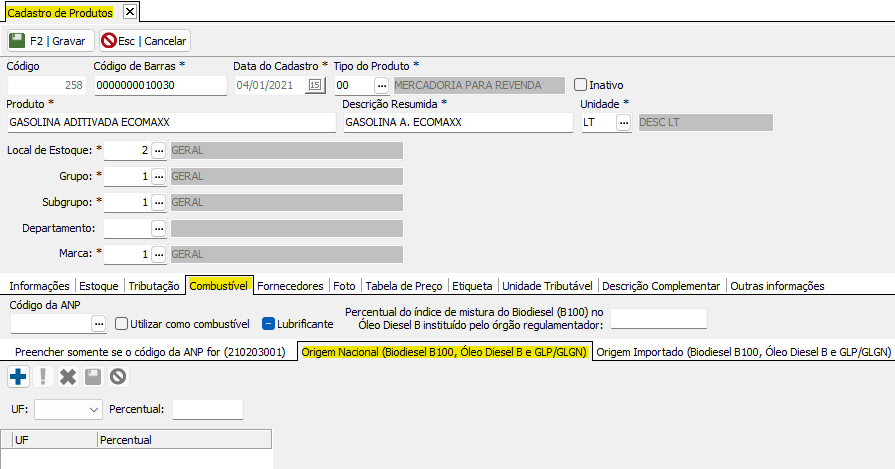895x469 pixels.
Task: Open the Unidade lookup selector
Action: (623, 122)
